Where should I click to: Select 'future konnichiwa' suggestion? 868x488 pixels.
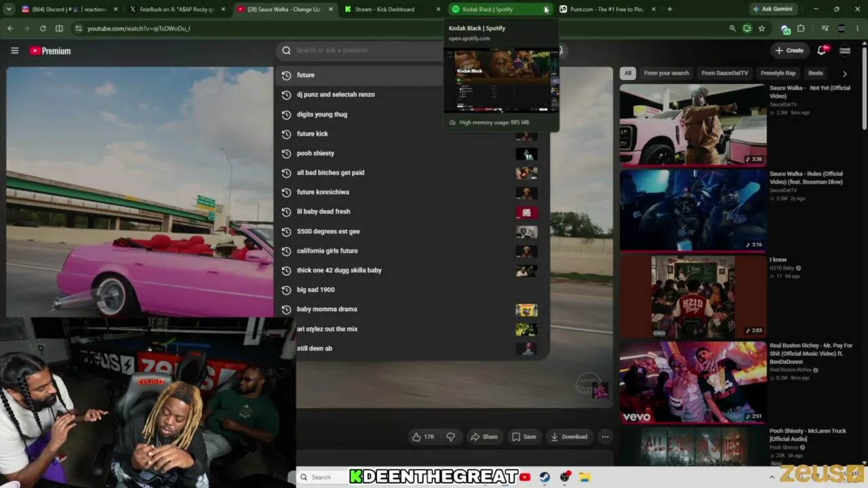(412, 192)
